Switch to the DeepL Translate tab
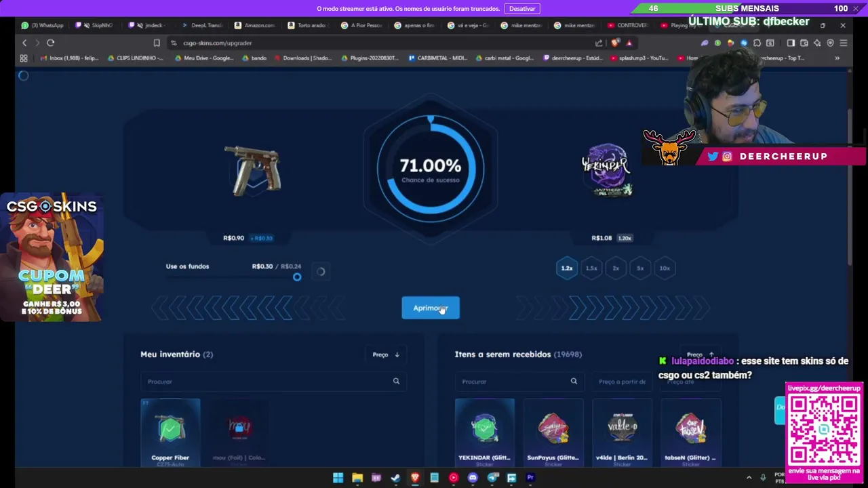 pos(203,25)
